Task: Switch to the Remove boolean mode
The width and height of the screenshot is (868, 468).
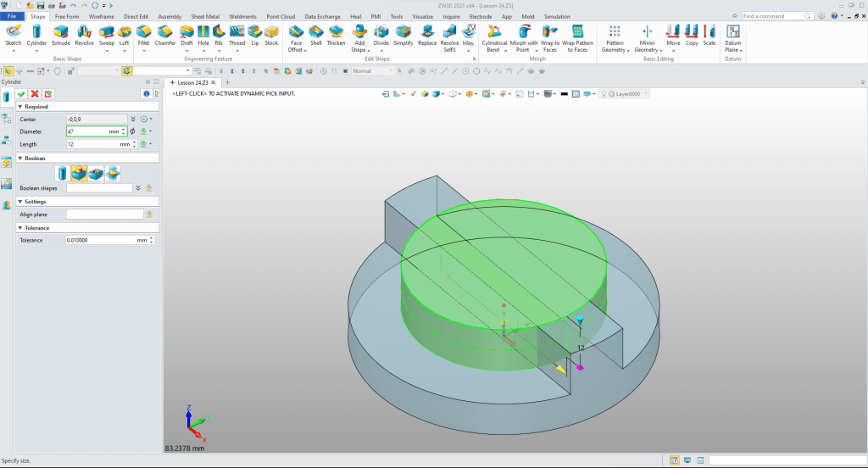Action: [x=96, y=174]
